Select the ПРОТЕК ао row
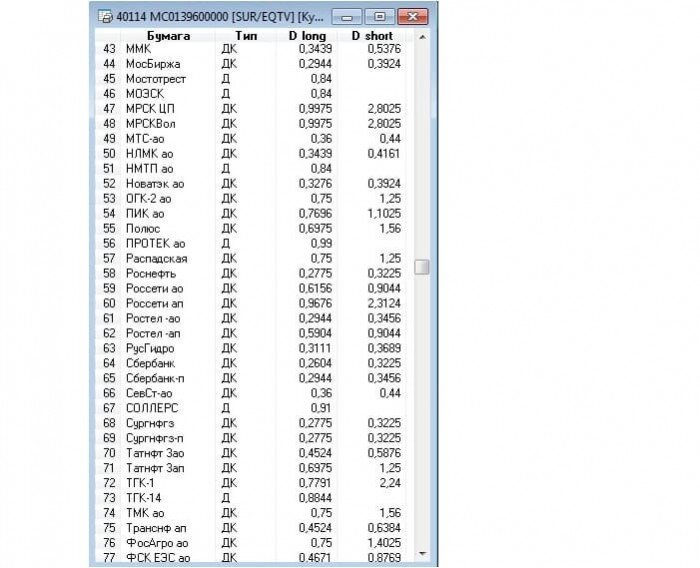This screenshot has height=568, width=700. click(x=251, y=243)
